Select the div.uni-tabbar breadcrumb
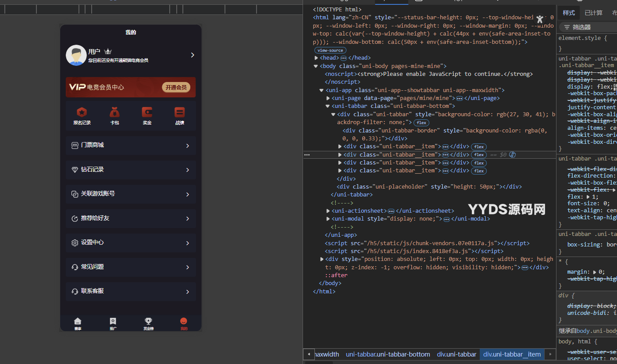Screen dimensions: 617x364 (457, 354)
